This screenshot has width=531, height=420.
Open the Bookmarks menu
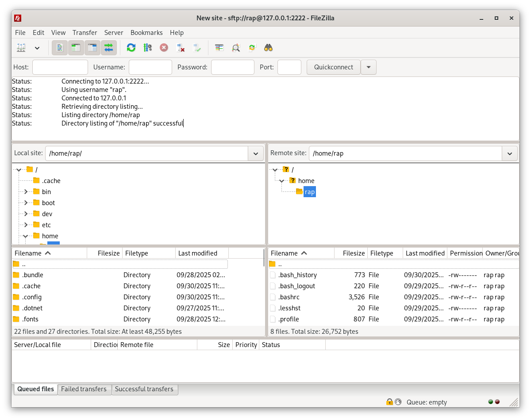tap(146, 33)
